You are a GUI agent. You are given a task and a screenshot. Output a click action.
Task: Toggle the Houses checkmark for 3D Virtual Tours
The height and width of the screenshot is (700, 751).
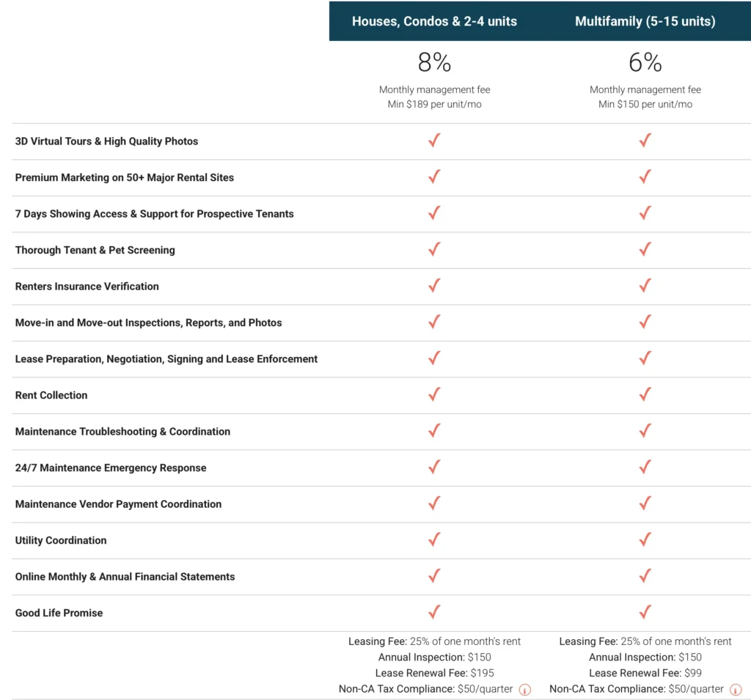434,140
